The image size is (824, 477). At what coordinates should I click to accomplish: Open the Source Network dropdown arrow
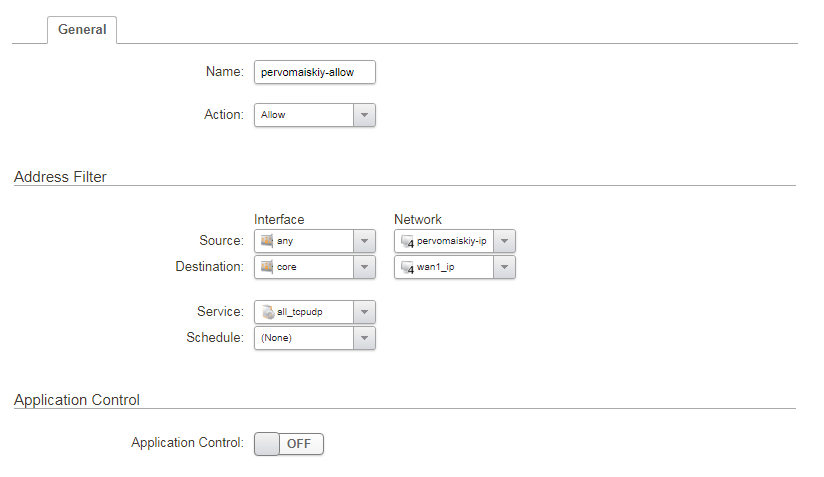click(505, 241)
